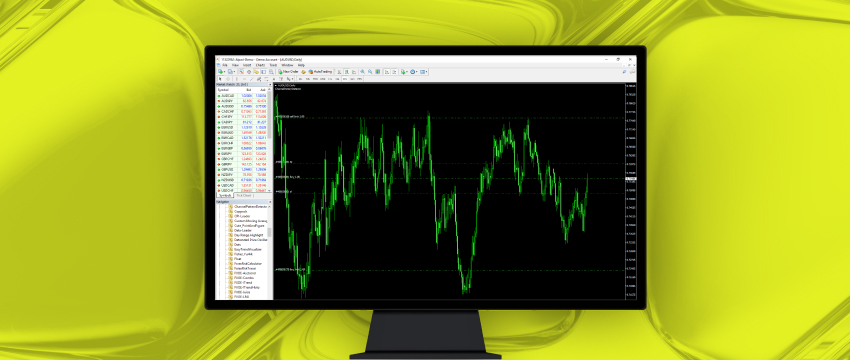Switch to W1 timeframe
Screen dimensions: 850x360
point(352,79)
